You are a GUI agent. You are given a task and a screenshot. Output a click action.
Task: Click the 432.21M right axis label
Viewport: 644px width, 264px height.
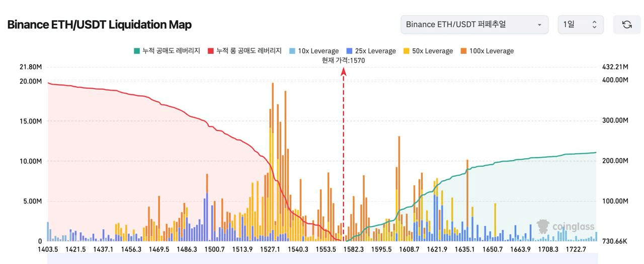click(x=615, y=67)
